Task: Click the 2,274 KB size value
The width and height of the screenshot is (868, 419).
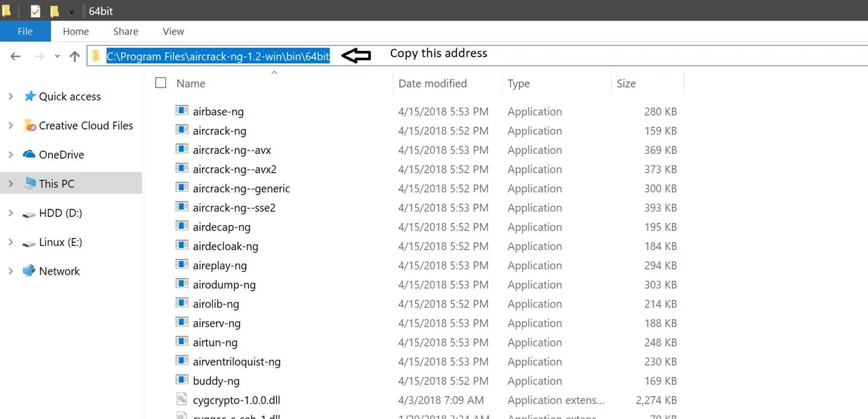Action: 656,400
